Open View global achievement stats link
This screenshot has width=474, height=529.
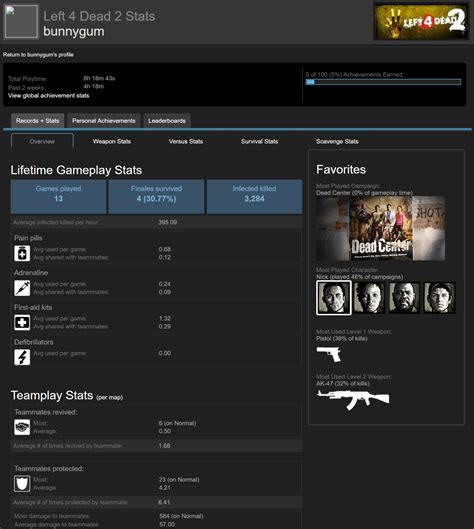tap(49, 95)
